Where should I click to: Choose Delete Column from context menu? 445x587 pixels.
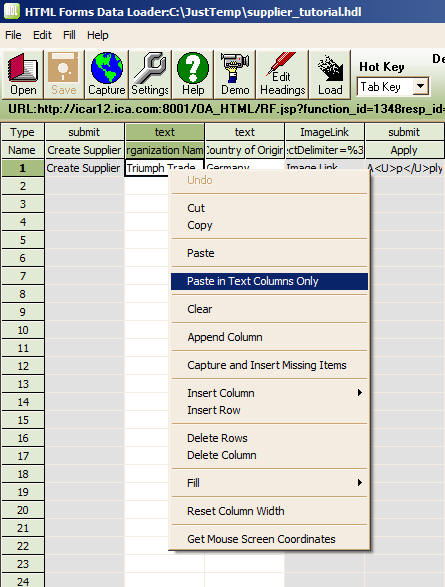point(269,455)
